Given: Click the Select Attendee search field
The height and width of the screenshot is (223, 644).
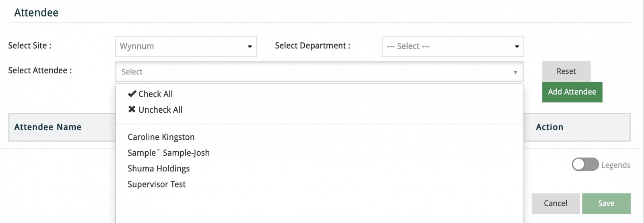Looking at the screenshot, I should [314, 72].
